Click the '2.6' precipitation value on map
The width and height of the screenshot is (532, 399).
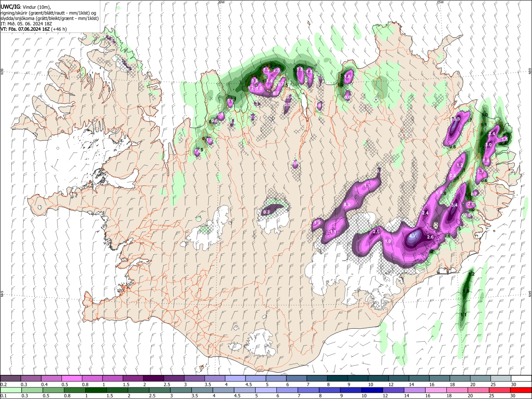click(431, 237)
